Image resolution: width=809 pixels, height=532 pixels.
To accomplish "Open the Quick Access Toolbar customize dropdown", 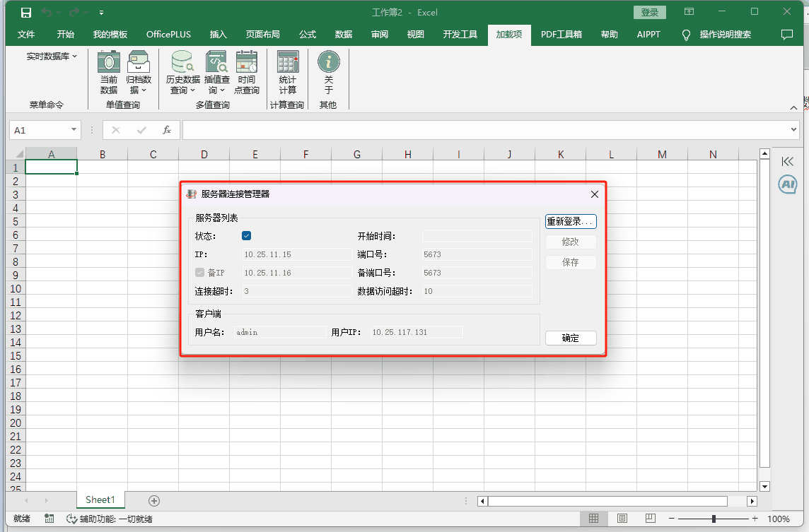I will click(101, 13).
